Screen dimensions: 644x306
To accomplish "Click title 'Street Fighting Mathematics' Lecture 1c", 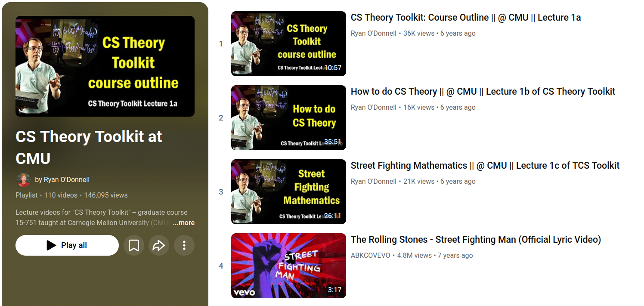I will (485, 166).
